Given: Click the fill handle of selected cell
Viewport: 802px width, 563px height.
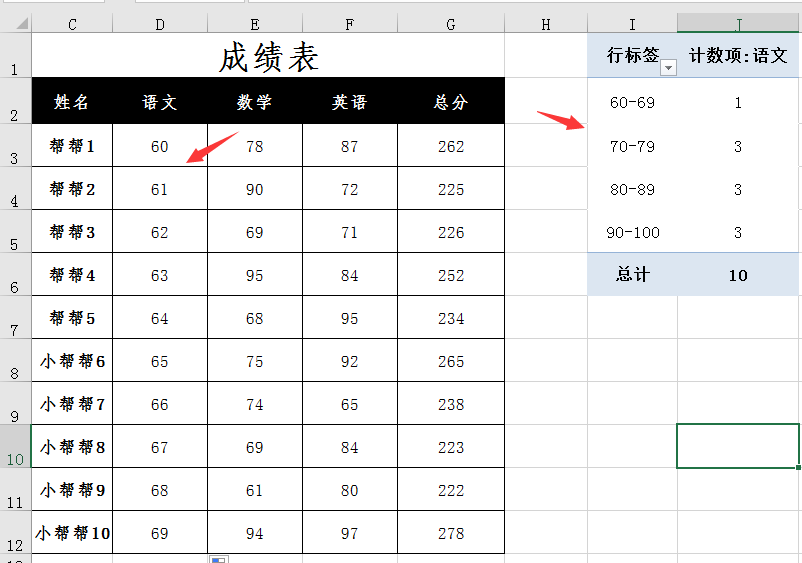Looking at the screenshot, I should click(798, 467).
